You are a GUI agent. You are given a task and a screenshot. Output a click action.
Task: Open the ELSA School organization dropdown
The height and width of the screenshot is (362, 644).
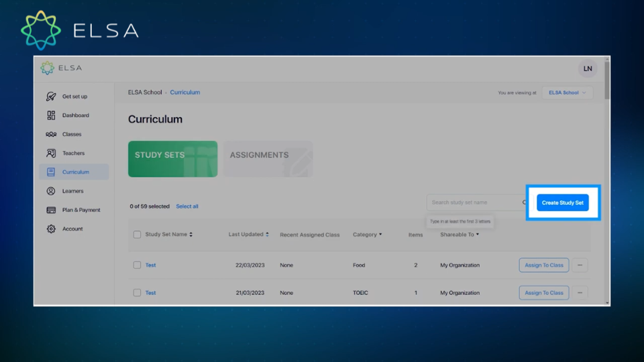click(568, 93)
